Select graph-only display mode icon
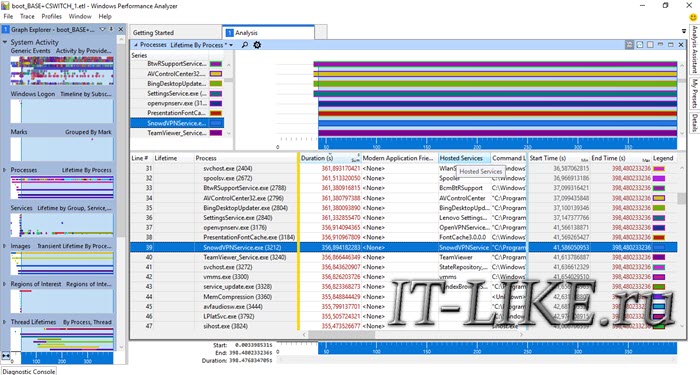 640,45
